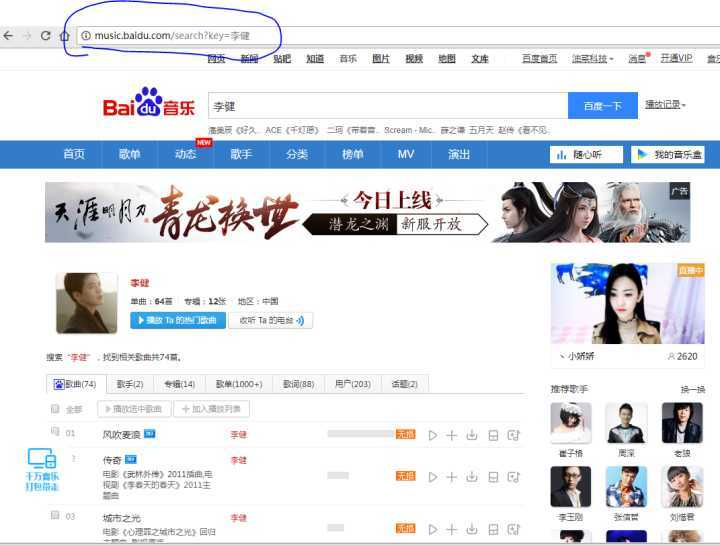Screen dimensions: 720x545
Task: Click the music-note icon ending the 风吹麦浪 row
Action: click(x=513, y=435)
